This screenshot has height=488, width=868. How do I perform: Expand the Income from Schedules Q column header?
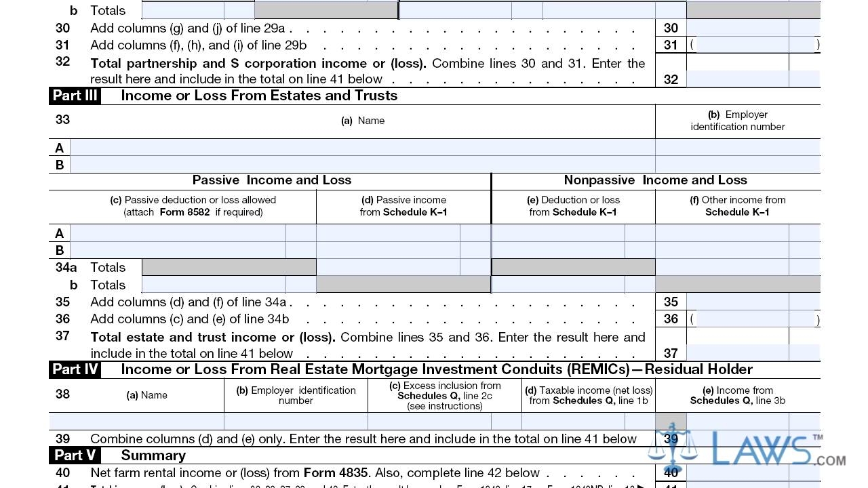(x=738, y=395)
